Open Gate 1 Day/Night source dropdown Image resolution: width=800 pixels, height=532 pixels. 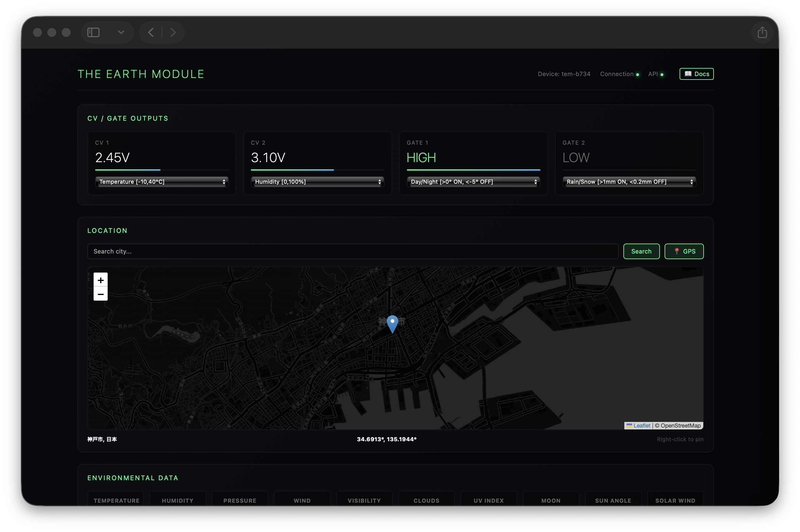(473, 182)
